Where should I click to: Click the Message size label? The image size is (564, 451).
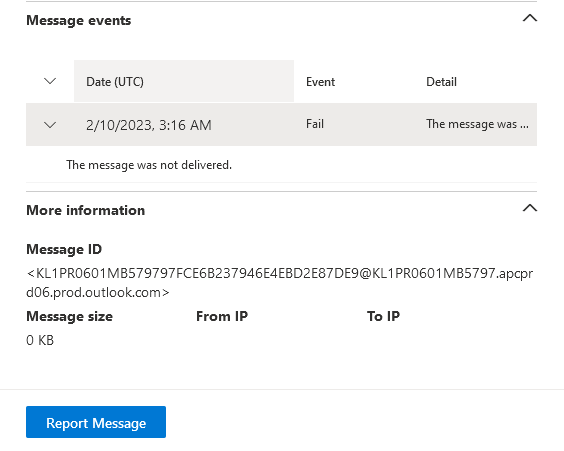pyautogui.click(x=69, y=316)
